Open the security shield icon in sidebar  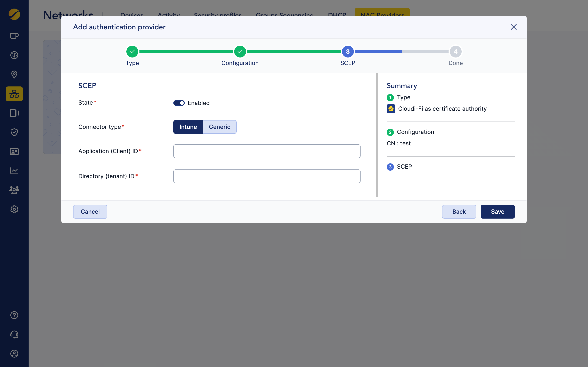pyautogui.click(x=14, y=132)
